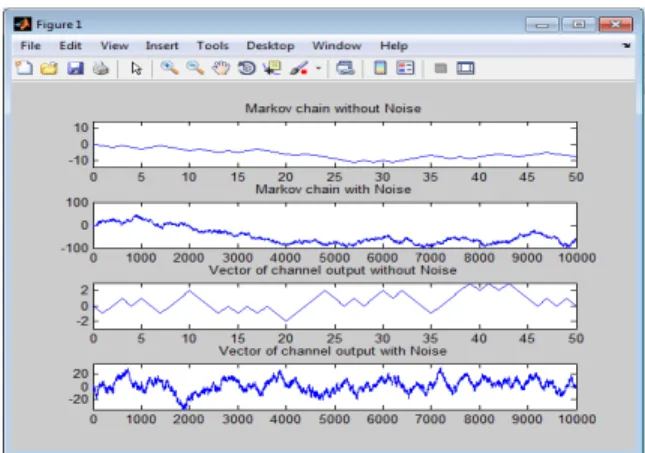Image resolution: width=645 pixels, height=453 pixels.
Task: Click the Link Plot icon
Action: tap(345, 68)
